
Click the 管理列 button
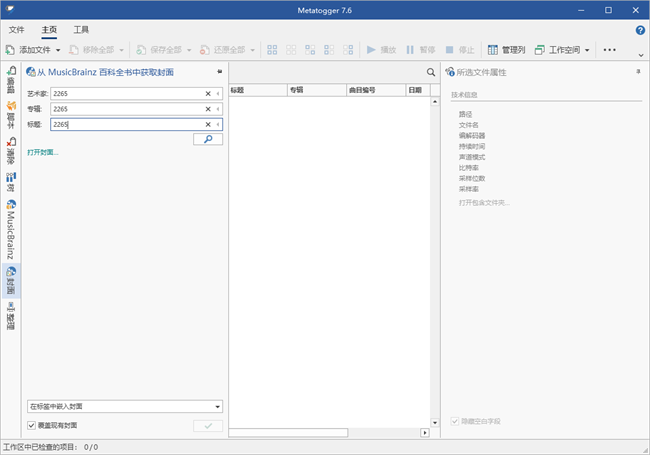tap(506, 49)
